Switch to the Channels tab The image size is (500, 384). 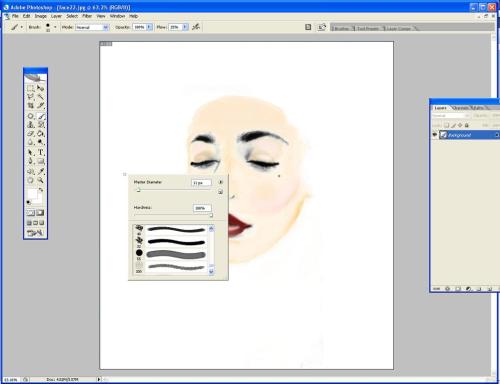point(460,108)
